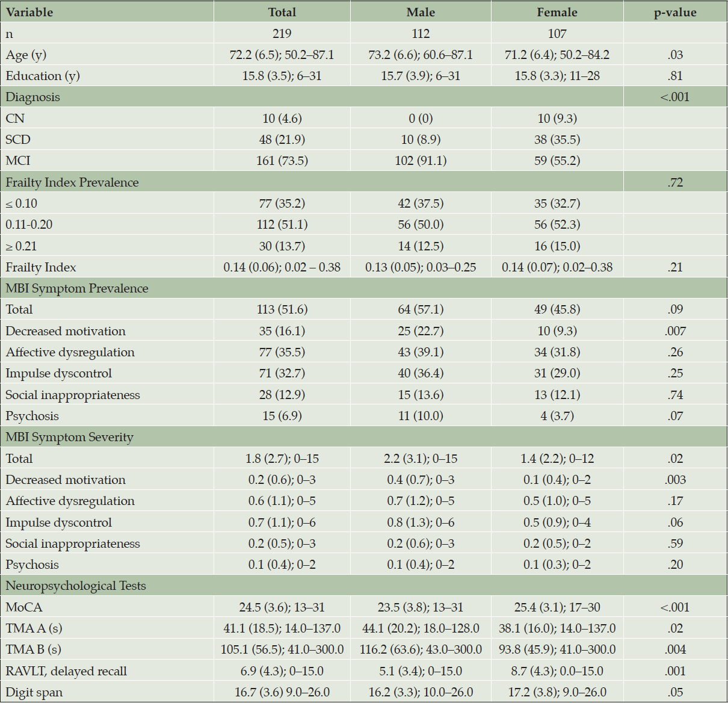Click the "TMA B (s)" row label
This screenshot has width=728, height=703.
pyautogui.click(x=33, y=649)
